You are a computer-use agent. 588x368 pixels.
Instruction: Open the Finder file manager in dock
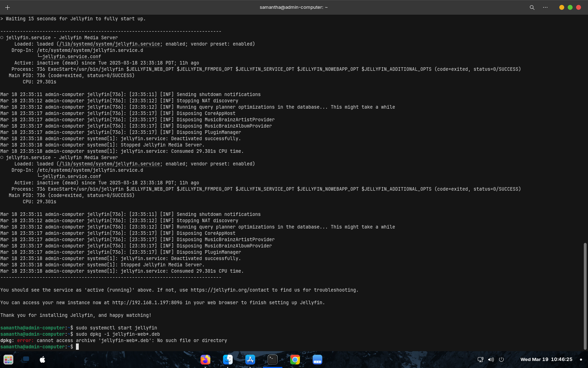point(228,360)
